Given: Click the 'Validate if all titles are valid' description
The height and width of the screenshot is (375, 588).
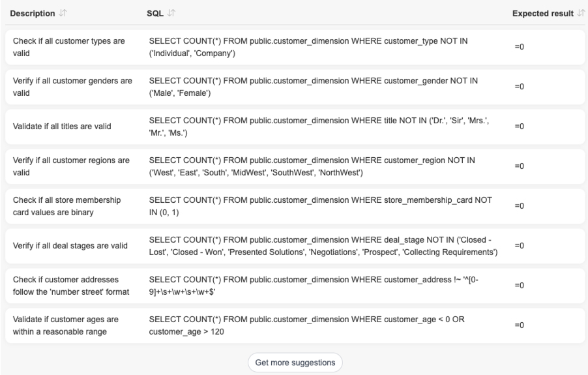Looking at the screenshot, I should click(68, 126).
